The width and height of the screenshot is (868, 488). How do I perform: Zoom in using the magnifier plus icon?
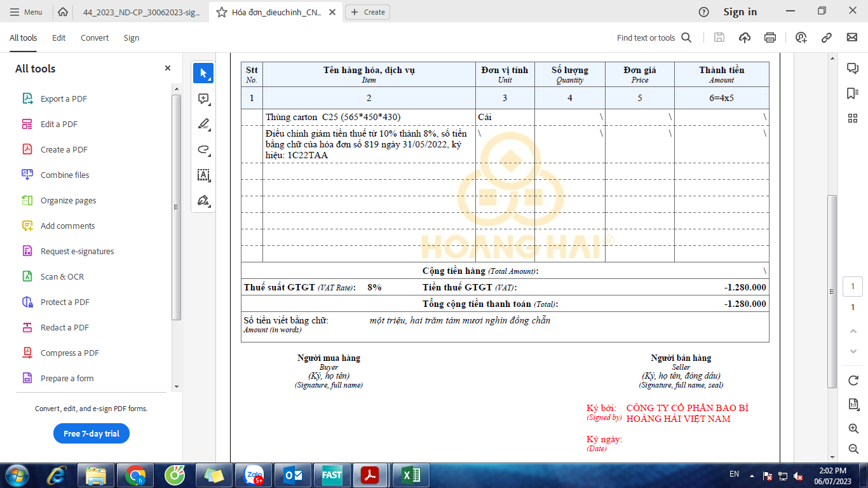point(853,429)
